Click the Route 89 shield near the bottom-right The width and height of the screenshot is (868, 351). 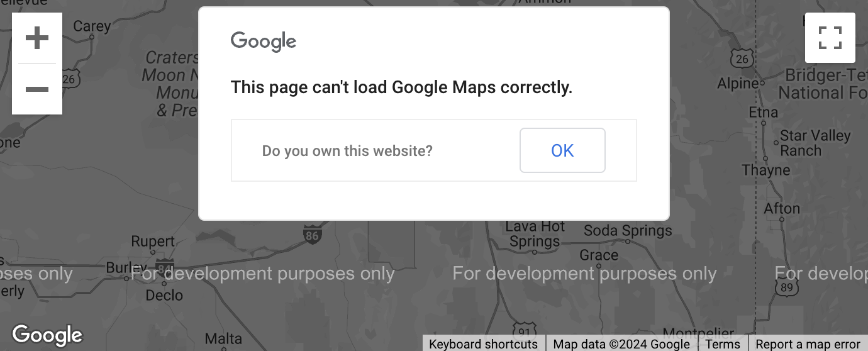coord(786,285)
